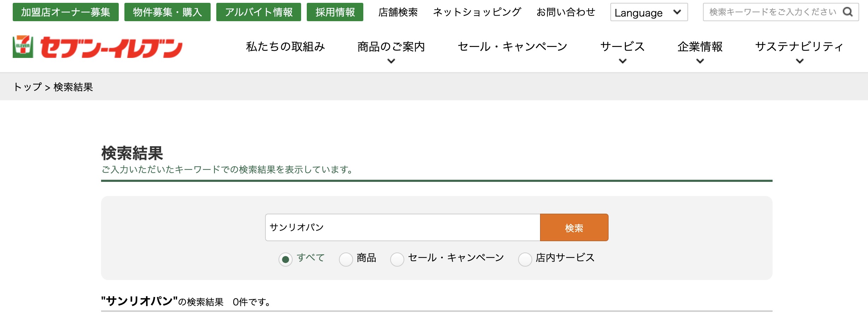Click the magnifier search icon
This screenshot has width=868, height=327.
click(x=848, y=13)
